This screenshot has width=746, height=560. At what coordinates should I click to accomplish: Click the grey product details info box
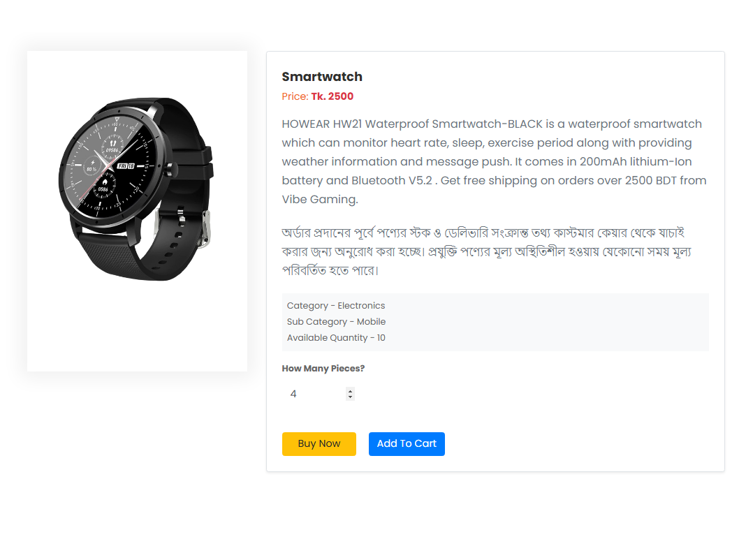pos(495,322)
